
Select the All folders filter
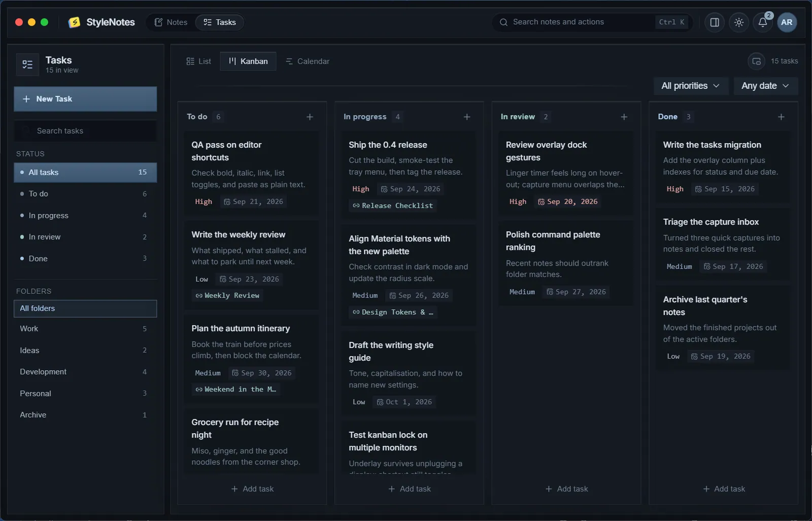pos(85,309)
